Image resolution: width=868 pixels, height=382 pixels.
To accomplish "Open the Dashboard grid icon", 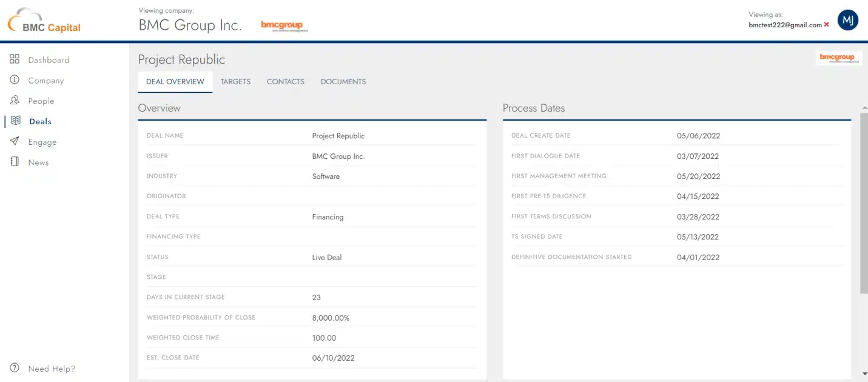I will click(15, 59).
